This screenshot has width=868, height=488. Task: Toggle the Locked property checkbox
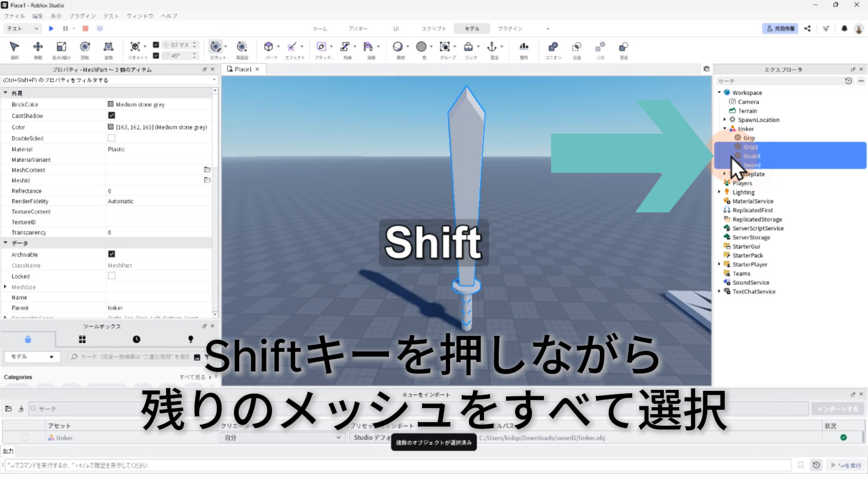(x=111, y=276)
